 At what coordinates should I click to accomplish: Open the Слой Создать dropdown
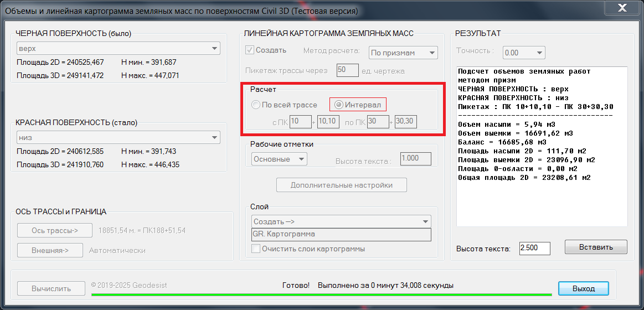point(341,221)
